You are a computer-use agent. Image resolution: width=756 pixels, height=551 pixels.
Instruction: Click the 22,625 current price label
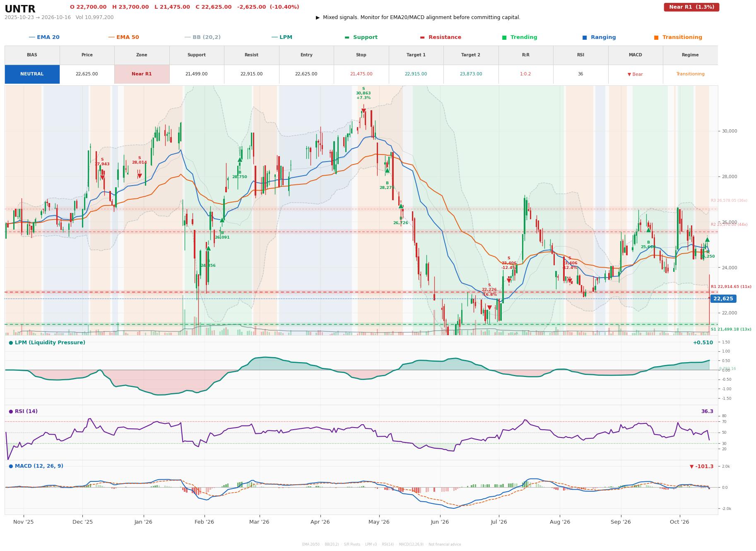[723, 299]
